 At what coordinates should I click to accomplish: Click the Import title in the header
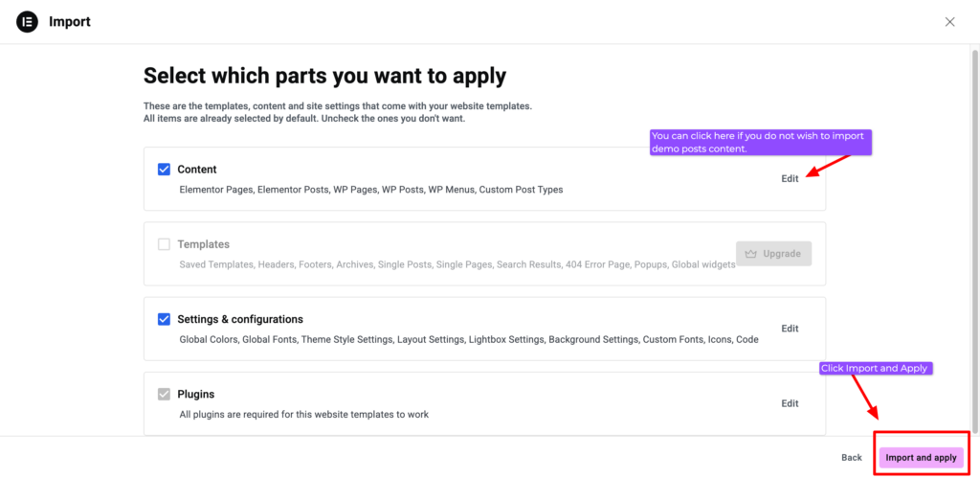pos(70,22)
